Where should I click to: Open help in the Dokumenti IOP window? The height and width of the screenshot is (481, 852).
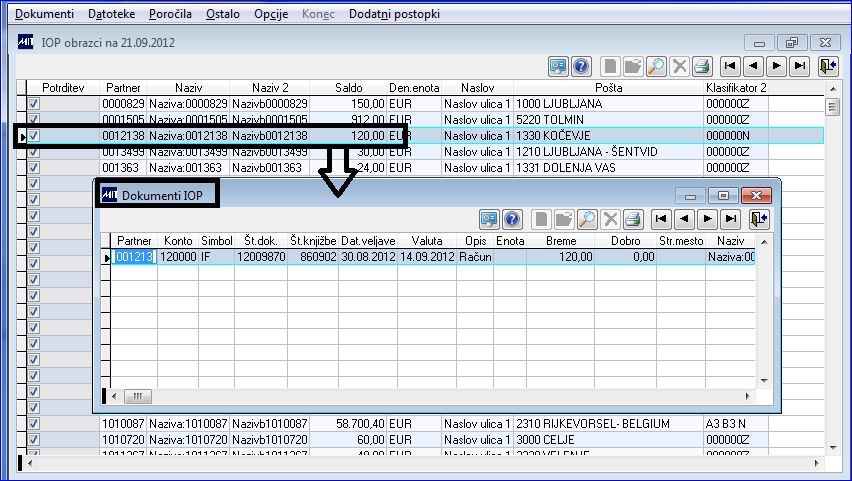point(512,219)
